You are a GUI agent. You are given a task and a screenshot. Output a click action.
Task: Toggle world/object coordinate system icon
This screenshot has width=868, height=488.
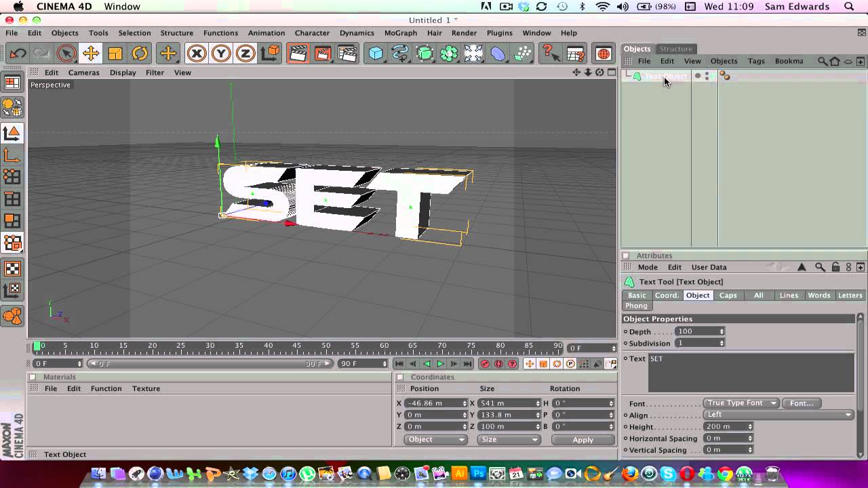(270, 53)
